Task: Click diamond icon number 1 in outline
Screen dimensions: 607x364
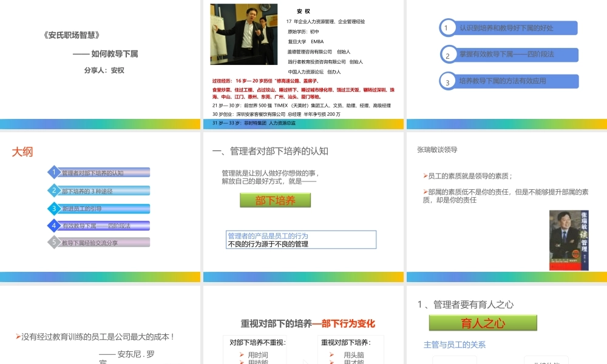Action: [54, 172]
